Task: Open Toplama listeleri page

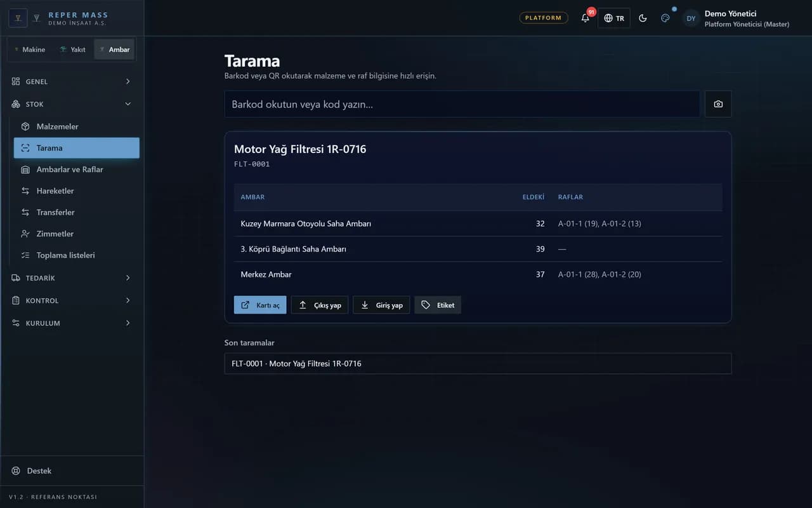Action: pos(77,255)
